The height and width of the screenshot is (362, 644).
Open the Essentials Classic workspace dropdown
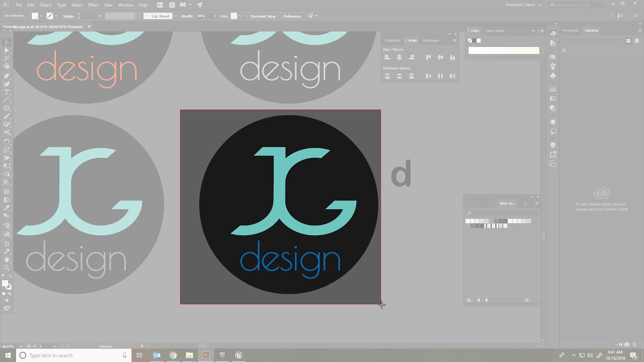523,5
